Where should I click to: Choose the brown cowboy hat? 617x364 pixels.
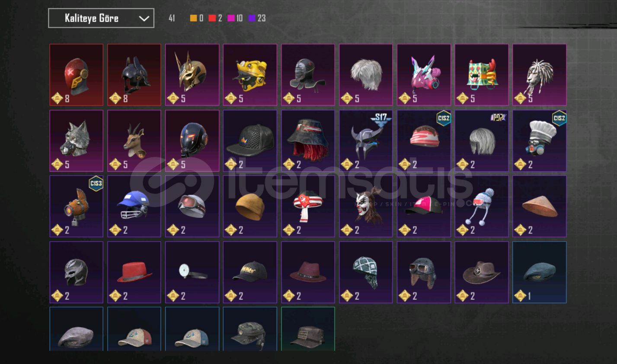pyautogui.click(x=481, y=272)
